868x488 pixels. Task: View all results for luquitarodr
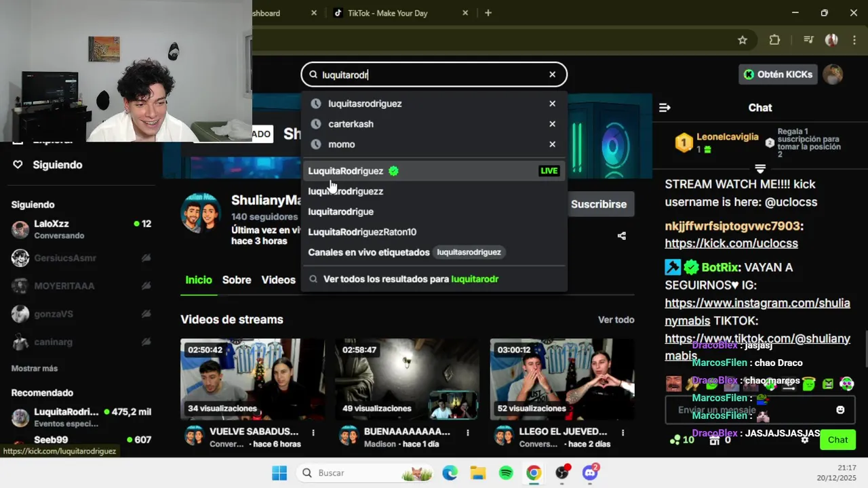pyautogui.click(x=434, y=279)
